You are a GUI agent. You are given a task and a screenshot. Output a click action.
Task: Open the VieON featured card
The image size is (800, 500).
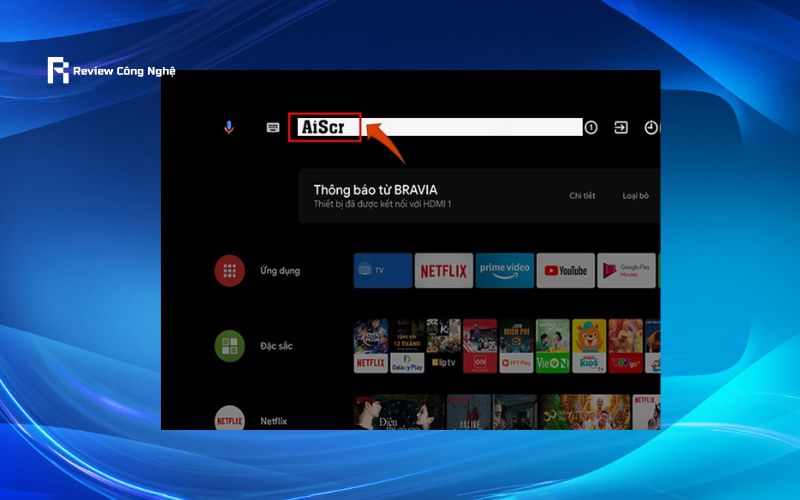(553, 346)
